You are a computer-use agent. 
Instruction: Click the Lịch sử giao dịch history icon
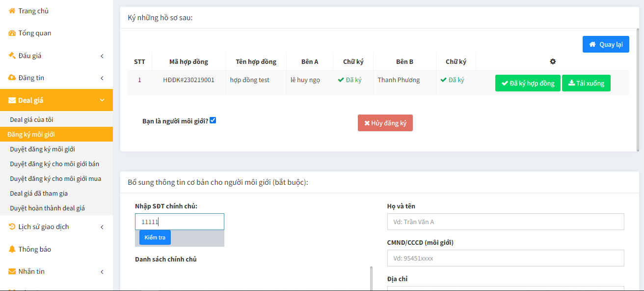12,227
